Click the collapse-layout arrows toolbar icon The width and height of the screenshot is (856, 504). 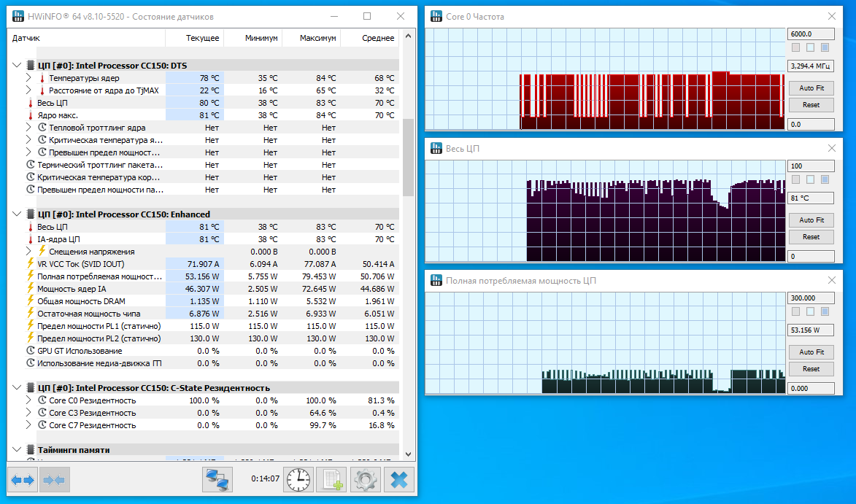(53, 480)
